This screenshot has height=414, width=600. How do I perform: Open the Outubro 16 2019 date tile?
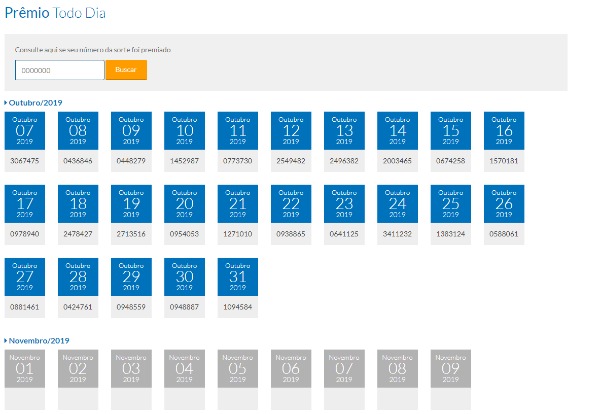504,131
